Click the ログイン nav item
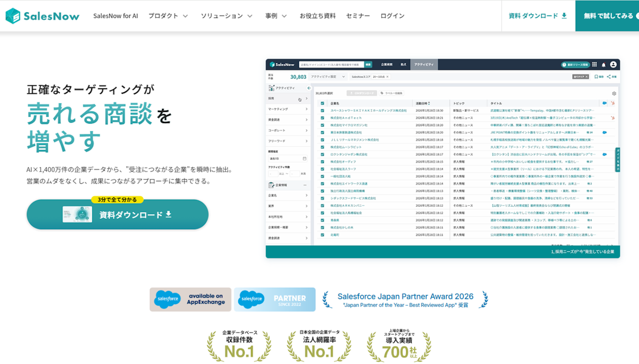 (x=392, y=16)
